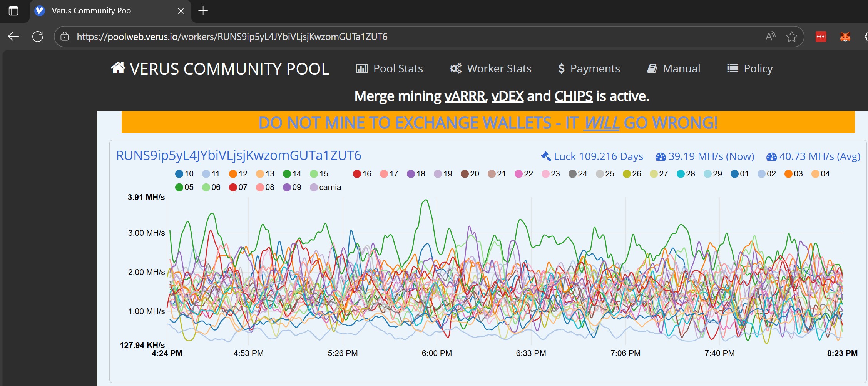This screenshot has height=386, width=868.
Task: Toggle worker 16 in chart legend
Action: click(362, 174)
